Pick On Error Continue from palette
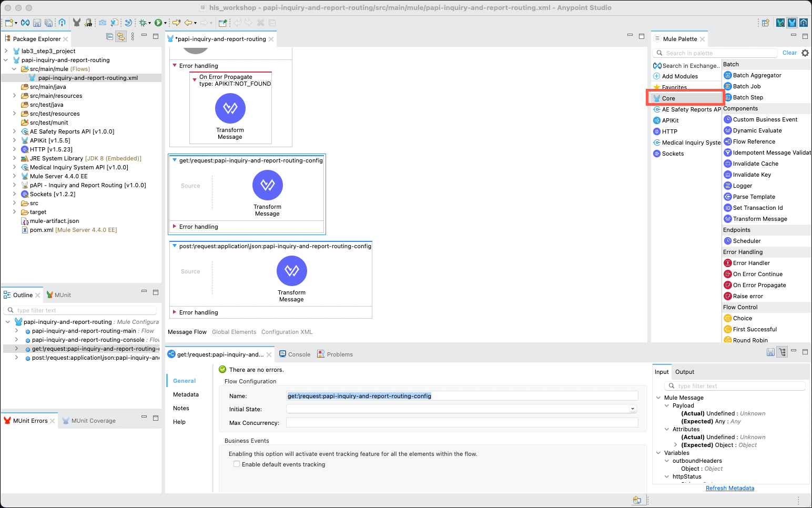Viewport: 812px width, 508px height. [753, 274]
